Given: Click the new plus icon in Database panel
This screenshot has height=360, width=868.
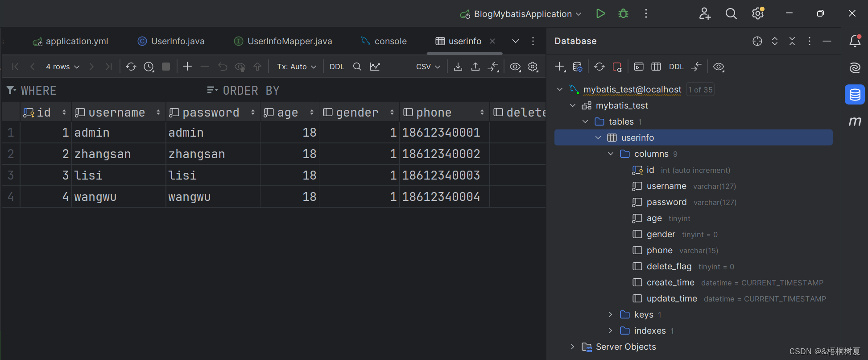Looking at the screenshot, I should click(x=560, y=67).
